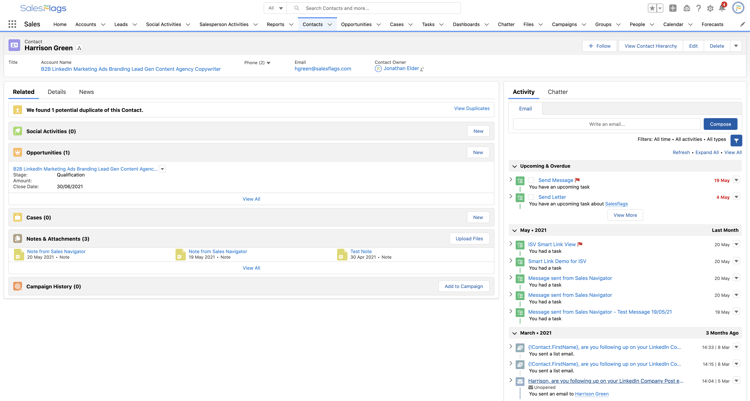Click the Refresh activities link

(681, 152)
